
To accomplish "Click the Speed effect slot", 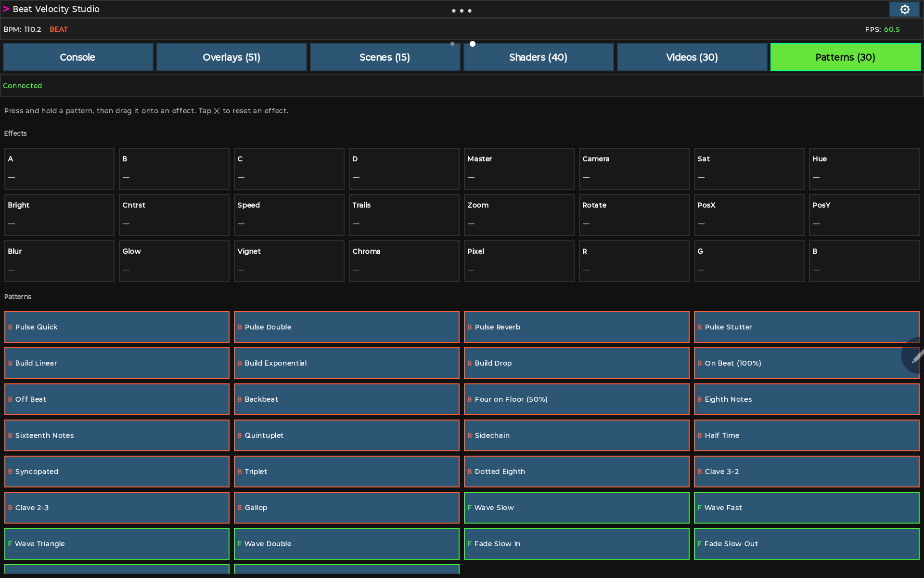I will [x=289, y=215].
